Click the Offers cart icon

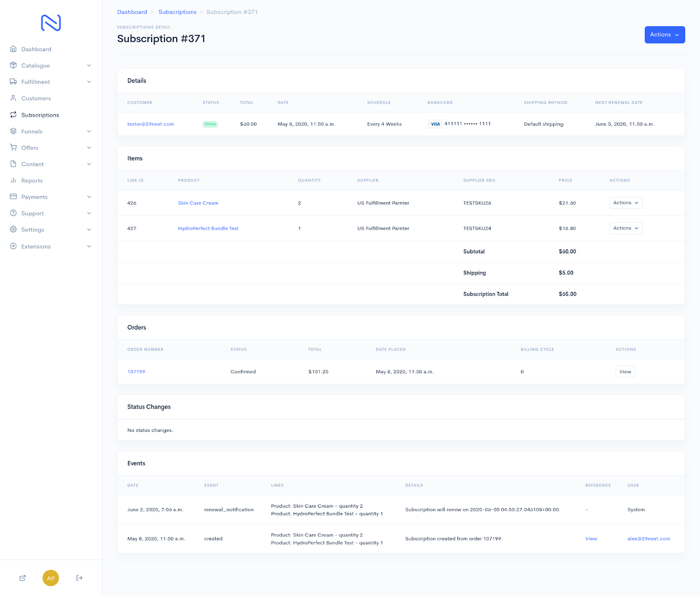point(13,147)
